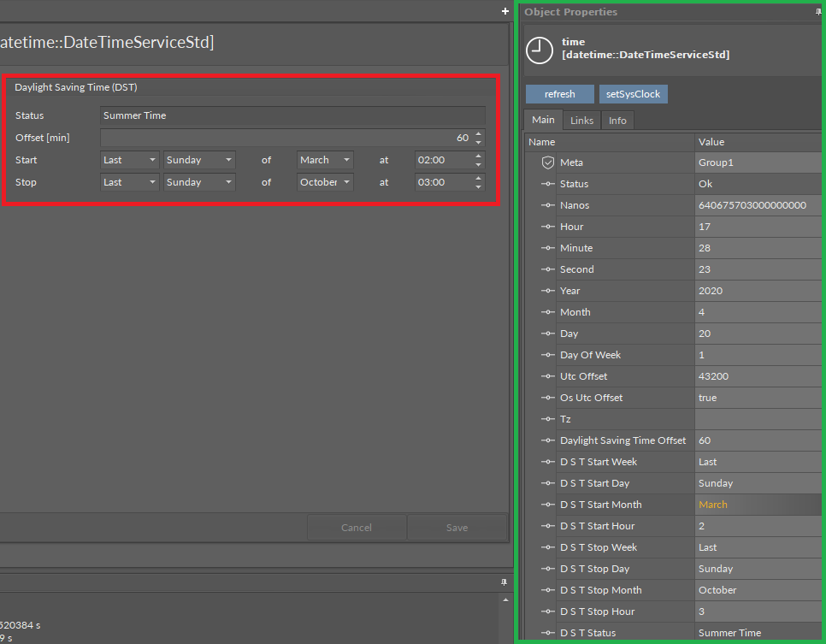Viewport: 826px width, 644px height.
Task: Click the slot icon beside Utc Offset
Action: click(548, 376)
